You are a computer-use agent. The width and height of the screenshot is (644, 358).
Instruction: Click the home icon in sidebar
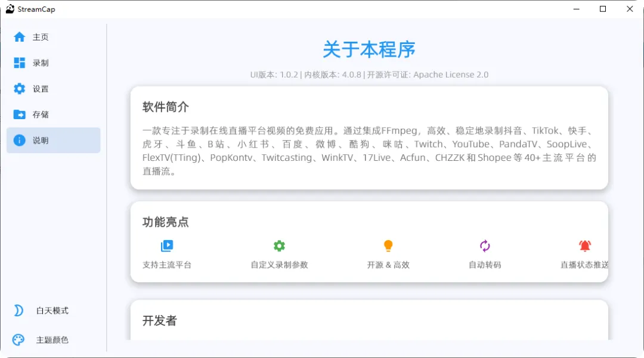19,37
